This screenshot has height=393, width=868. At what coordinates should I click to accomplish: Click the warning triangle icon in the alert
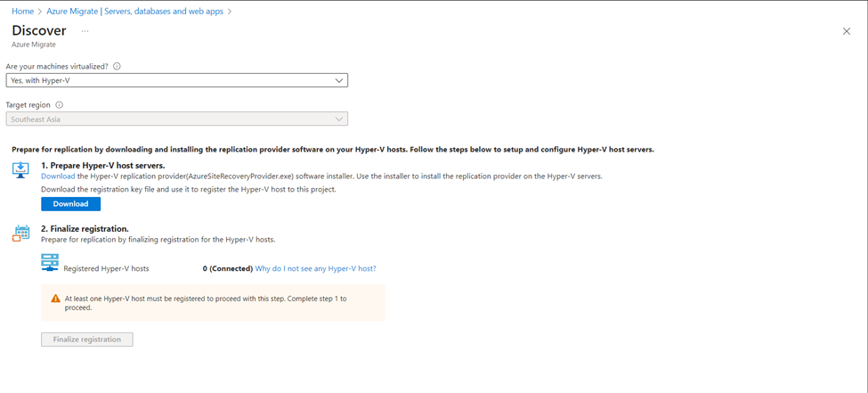55,299
